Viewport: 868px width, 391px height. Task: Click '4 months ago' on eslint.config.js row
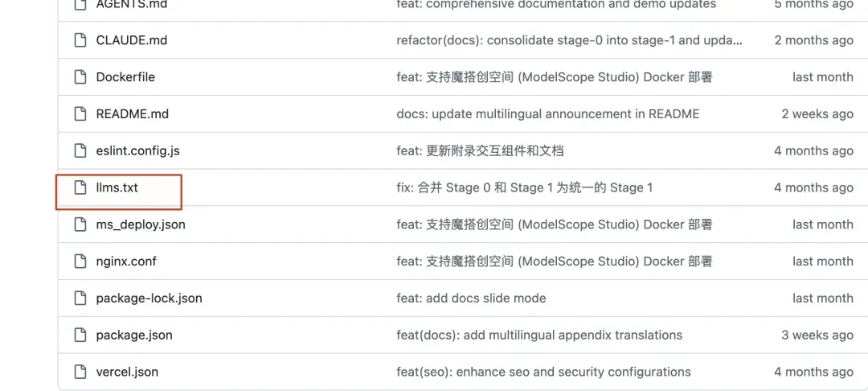click(813, 150)
